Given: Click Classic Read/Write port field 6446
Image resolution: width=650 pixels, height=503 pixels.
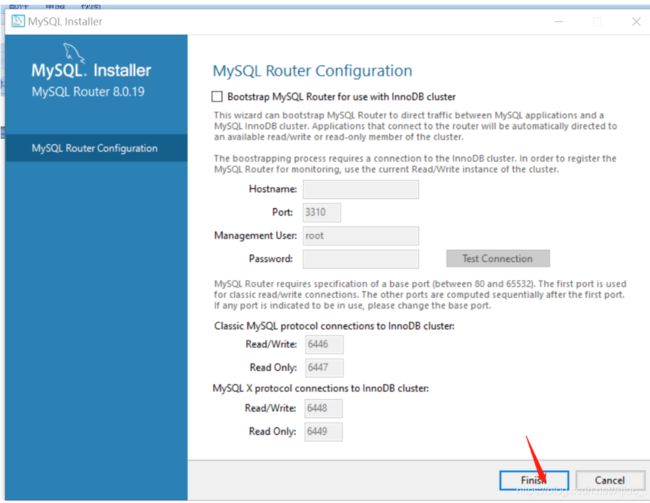Looking at the screenshot, I should (x=324, y=344).
